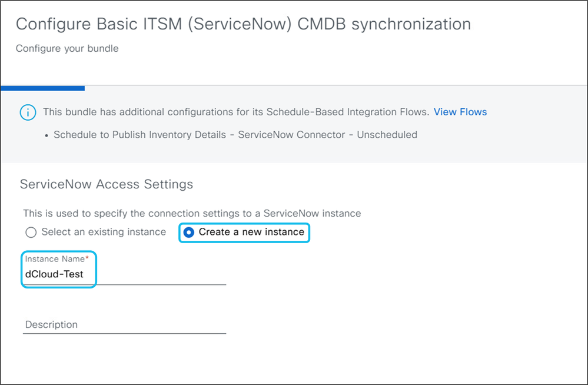Click the Description placeholder label
Viewport: 588px width, 385px height.
click(x=51, y=325)
